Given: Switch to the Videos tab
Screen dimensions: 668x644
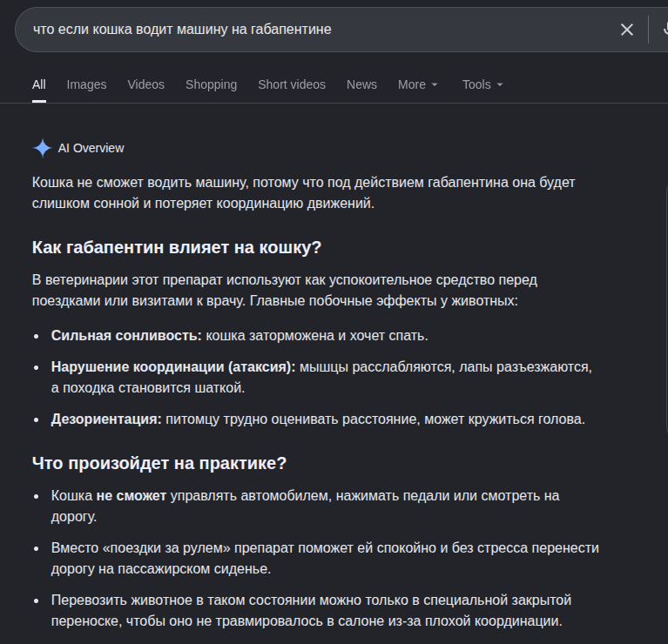Looking at the screenshot, I should (145, 84).
